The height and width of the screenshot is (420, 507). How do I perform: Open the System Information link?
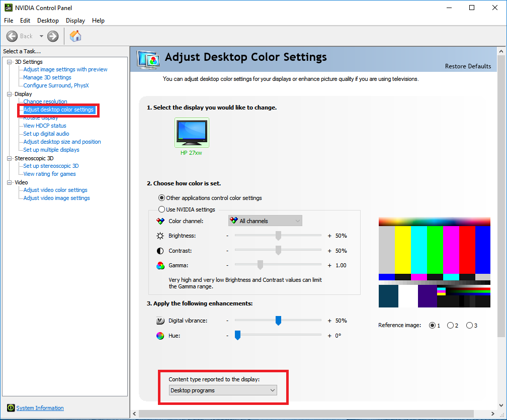tap(40, 408)
